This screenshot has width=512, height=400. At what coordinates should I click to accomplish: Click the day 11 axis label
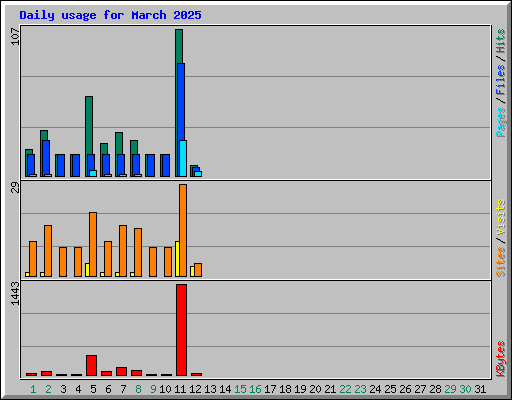[180, 389]
